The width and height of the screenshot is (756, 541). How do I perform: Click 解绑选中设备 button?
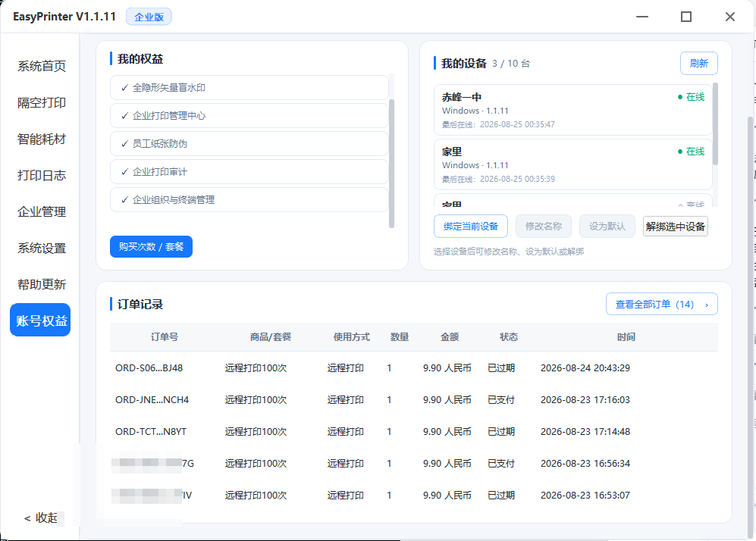tap(676, 227)
